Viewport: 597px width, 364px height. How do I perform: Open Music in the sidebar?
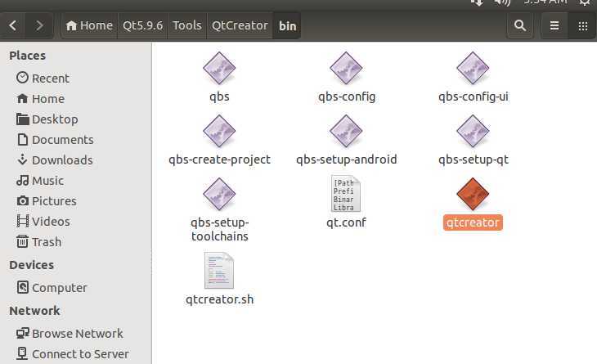40,181
